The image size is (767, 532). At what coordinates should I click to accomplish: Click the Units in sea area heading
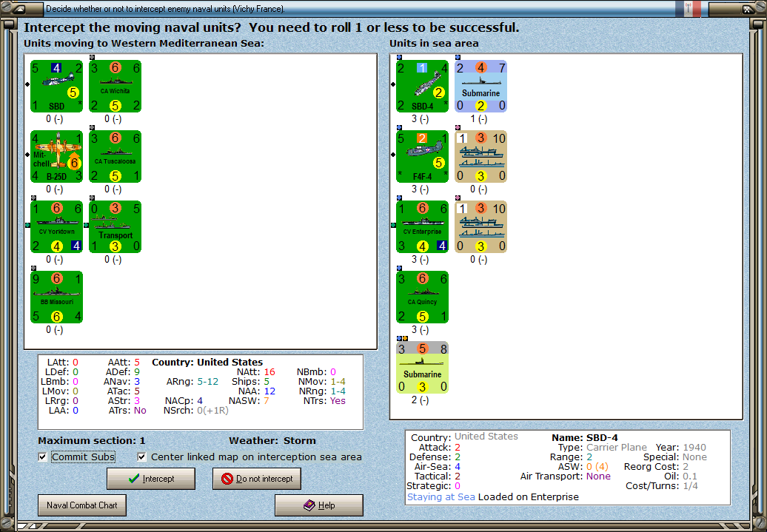(434, 43)
